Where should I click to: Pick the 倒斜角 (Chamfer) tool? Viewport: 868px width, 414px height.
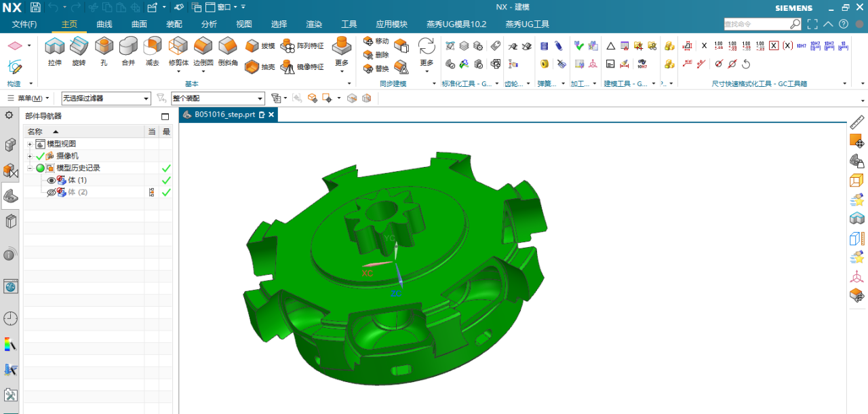tap(228, 52)
